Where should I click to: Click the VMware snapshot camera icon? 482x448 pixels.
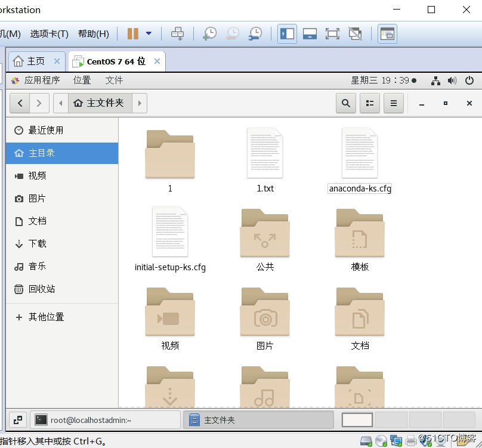209,34
